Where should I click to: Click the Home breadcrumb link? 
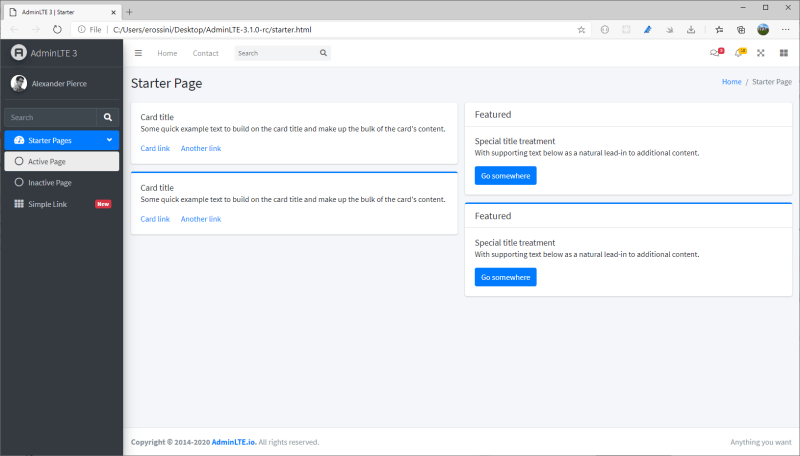click(x=732, y=82)
